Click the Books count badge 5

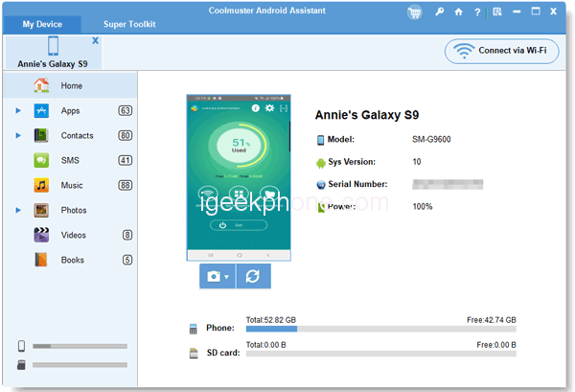[127, 260]
